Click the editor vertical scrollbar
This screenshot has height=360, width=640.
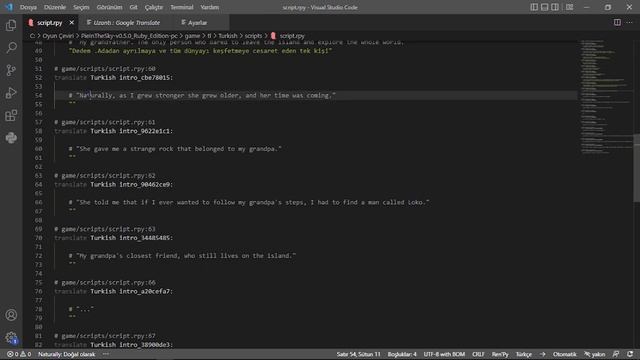[636, 168]
